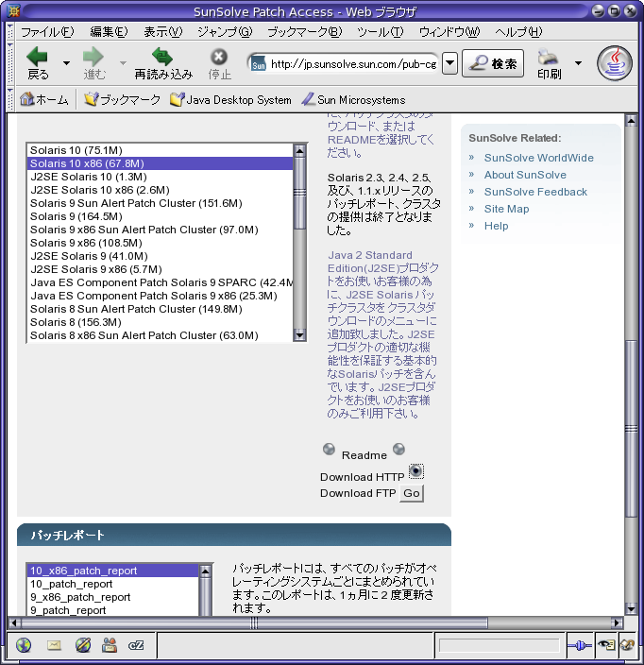Expand the URL bar history dropdown
Screen dimensions: 644x665
tap(449, 63)
